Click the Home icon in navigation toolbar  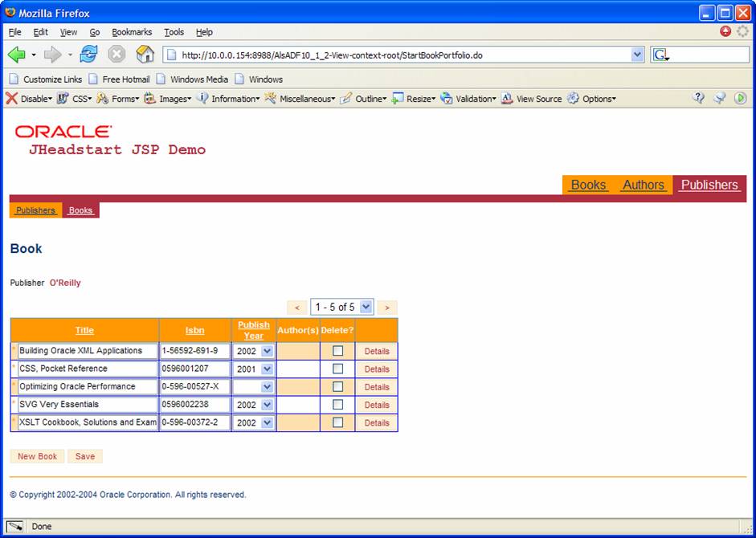(145, 55)
